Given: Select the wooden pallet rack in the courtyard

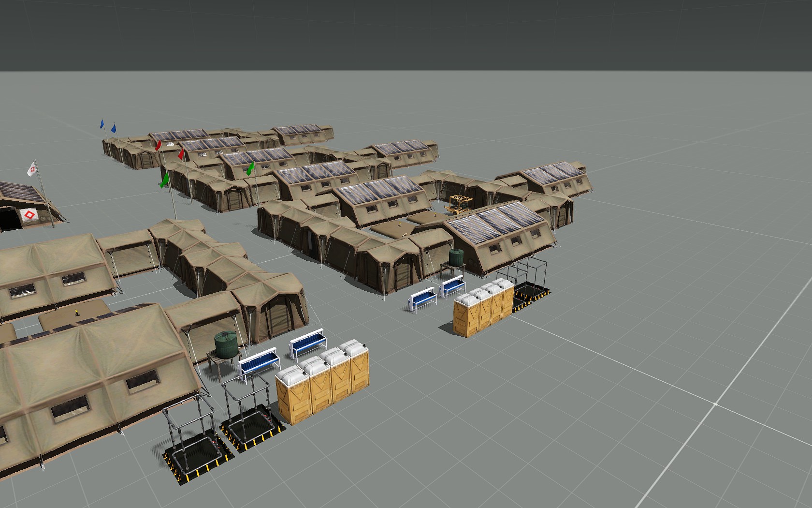Looking at the screenshot, I should (x=459, y=204).
